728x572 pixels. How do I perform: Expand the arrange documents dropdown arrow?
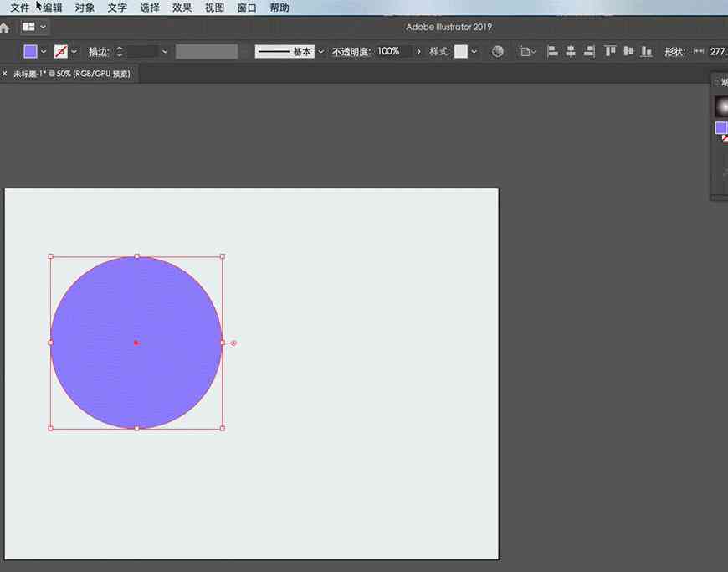coord(44,27)
